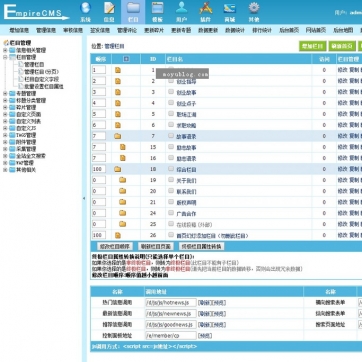362x362 pixels.
Task: Expand the 标题分类管理 tree node
Action: pos(5,100)
